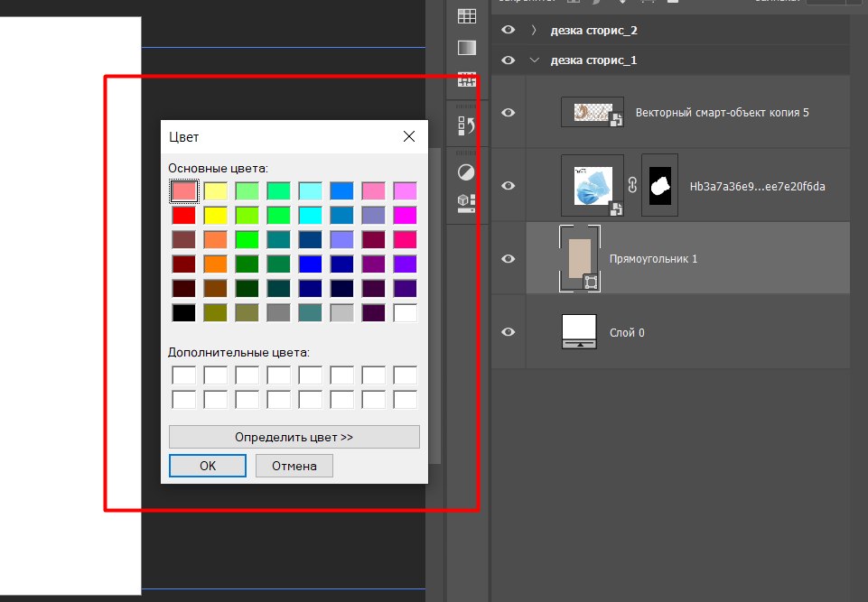Select the Прямоугольник 1 beige thumbnail
The width and height of the screenshot is (868, 602).
click(580, 258)
